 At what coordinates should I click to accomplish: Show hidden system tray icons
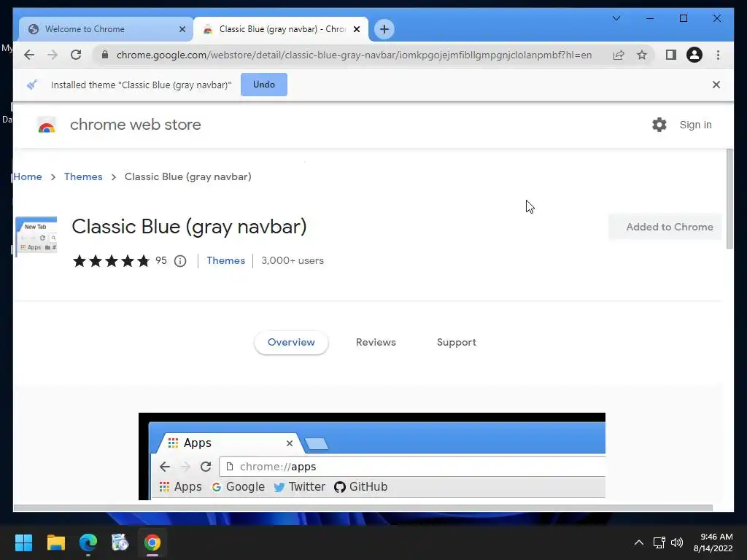coord(639,542)
